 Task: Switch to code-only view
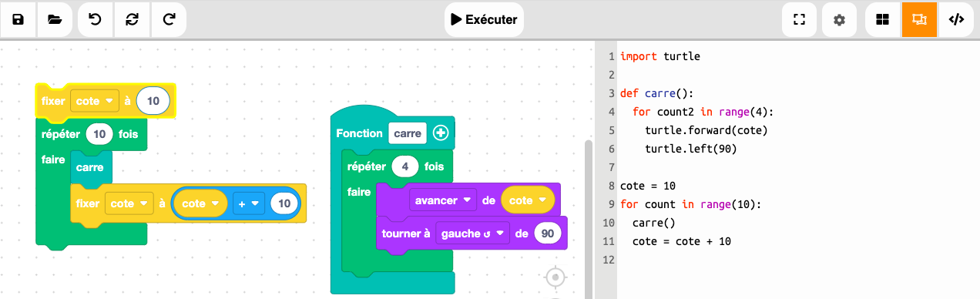point(956,20)
